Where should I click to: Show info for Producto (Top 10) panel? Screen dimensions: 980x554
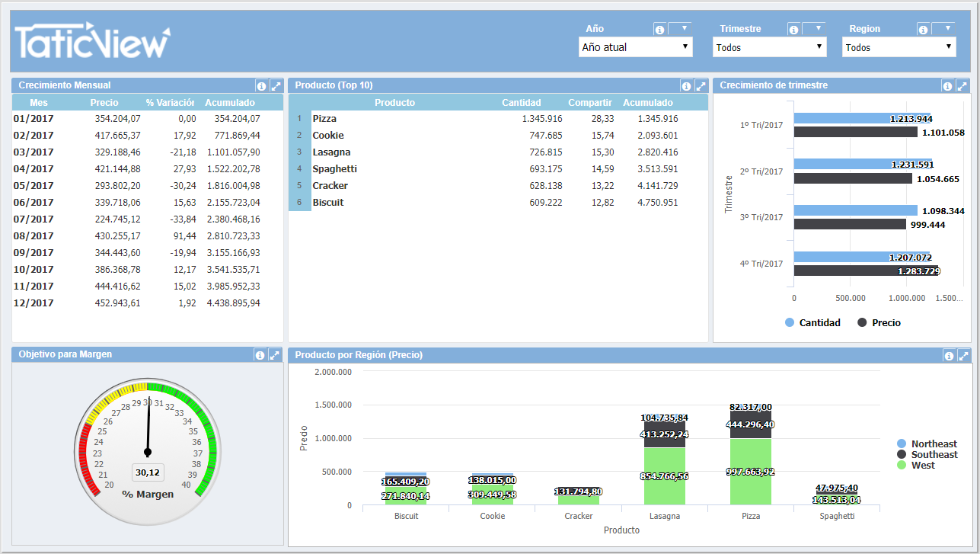(x=686, y=86)
